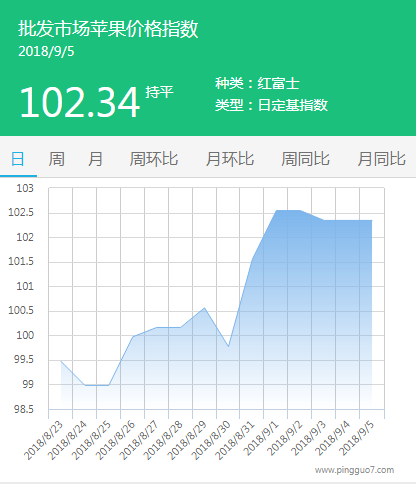Viewport: 416px width, 484px height.
Task: Open the 周环比 tab
Action: tap(154, 159)
